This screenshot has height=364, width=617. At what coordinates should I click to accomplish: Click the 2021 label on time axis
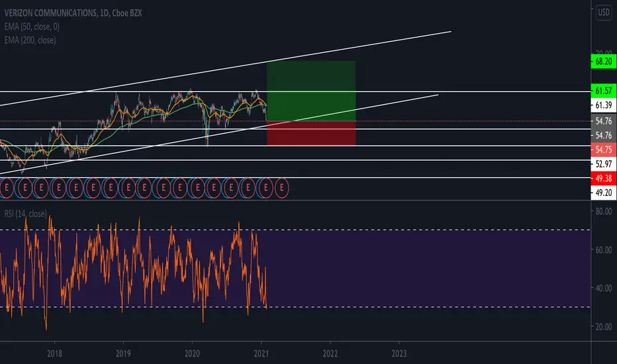pyautogui.click(x=261, y=353)
